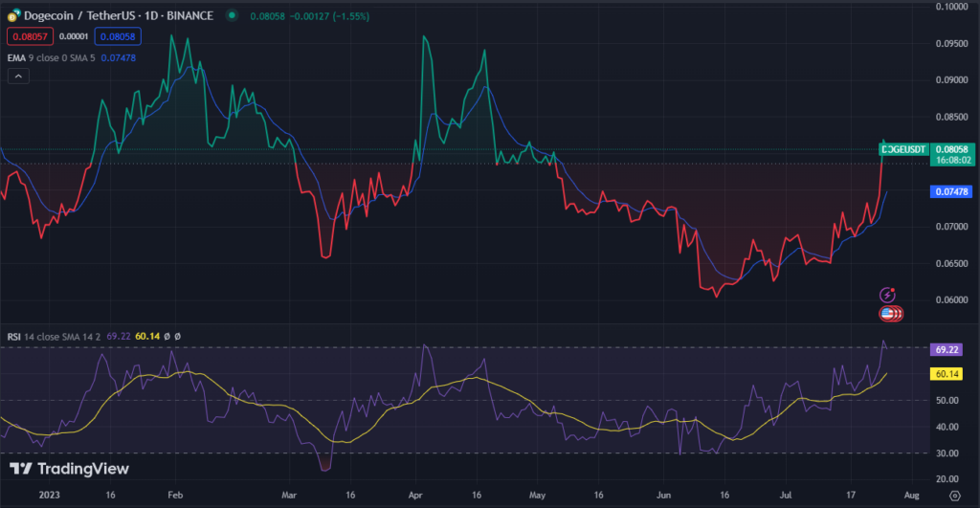Image resolution: width=980 pixels, height=508 pixels.
Task: Click the TradingView logo
Action: click(x=69, y=469)
